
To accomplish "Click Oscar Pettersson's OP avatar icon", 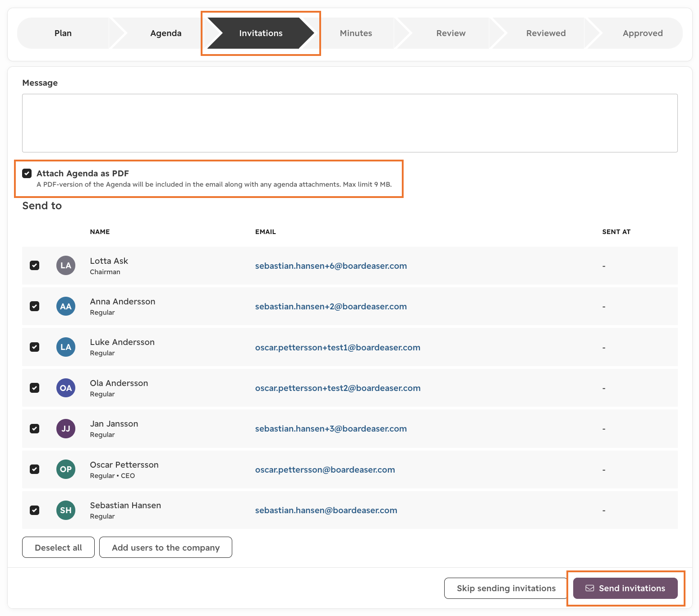I will [x=66, y=469].
